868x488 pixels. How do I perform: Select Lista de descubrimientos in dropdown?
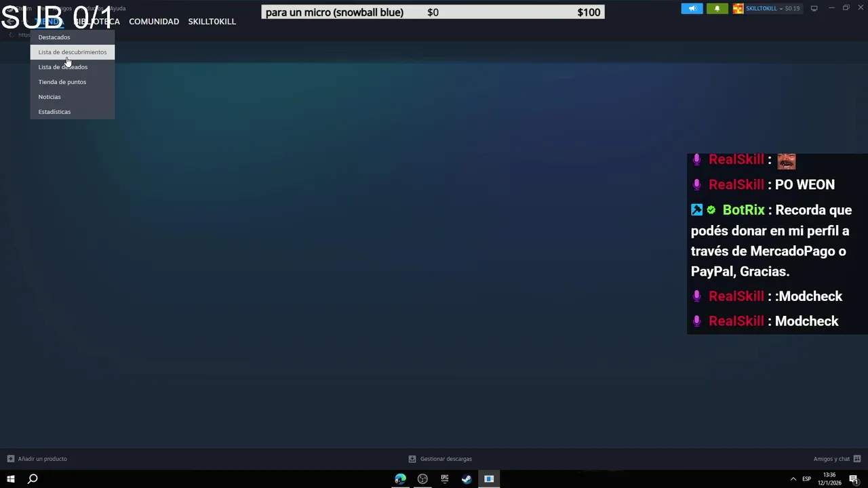(x=72, y=52)
